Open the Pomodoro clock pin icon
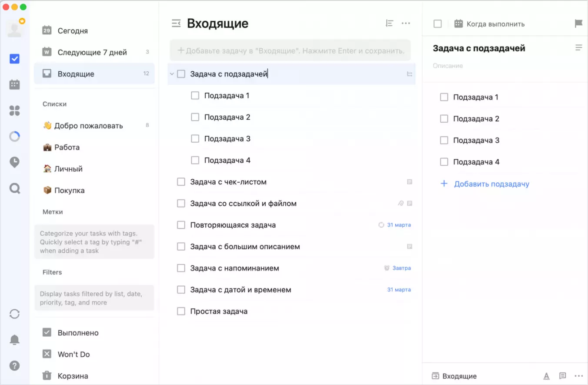The image size is (588, 385). tap(14, 163)
